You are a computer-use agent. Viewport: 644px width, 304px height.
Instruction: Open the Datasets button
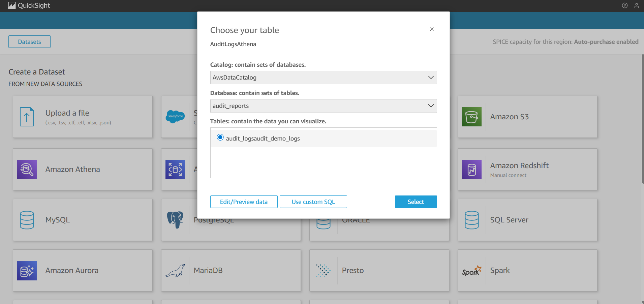click(30, 42)
